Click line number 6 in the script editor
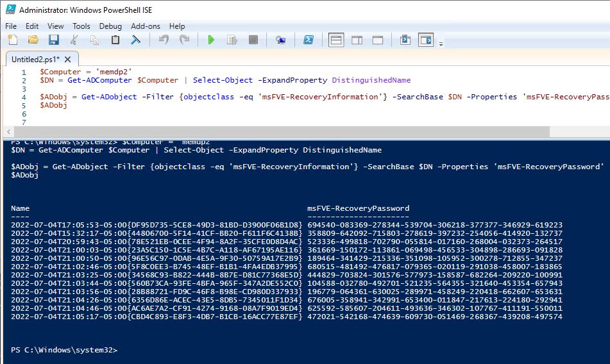 tap(24, 114)
